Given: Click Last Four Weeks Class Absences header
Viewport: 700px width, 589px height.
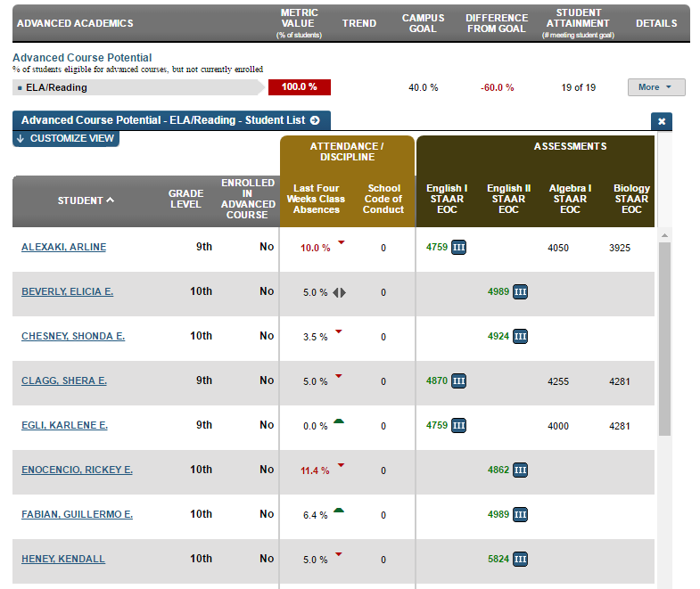Looking at the screenshot, I should click(316, 199).
